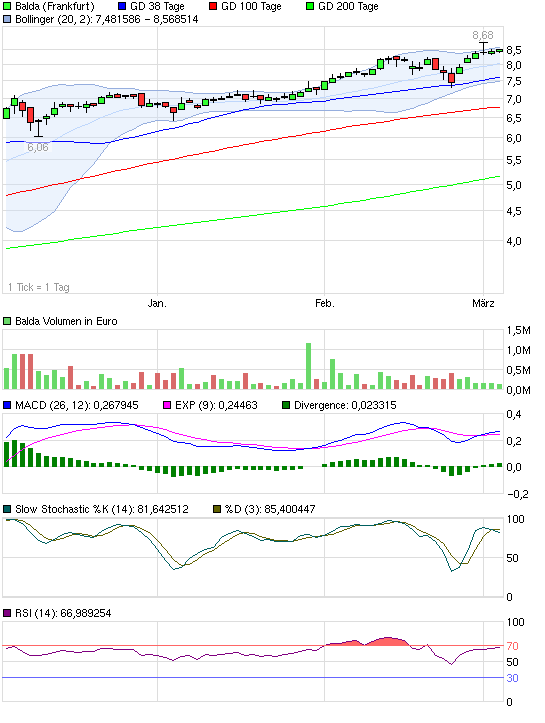The image size is (545, 723).
Task: Click the '8,68' high price annotation
Action: (x=483, y=35)
